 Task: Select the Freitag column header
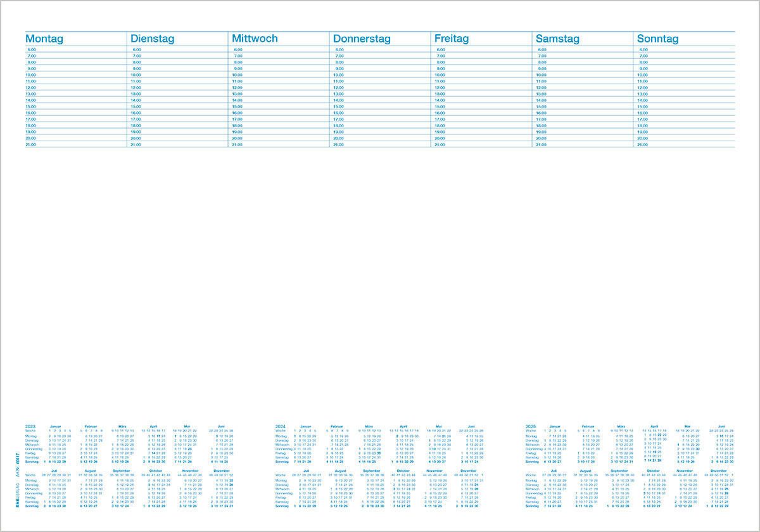pos(452,39)
